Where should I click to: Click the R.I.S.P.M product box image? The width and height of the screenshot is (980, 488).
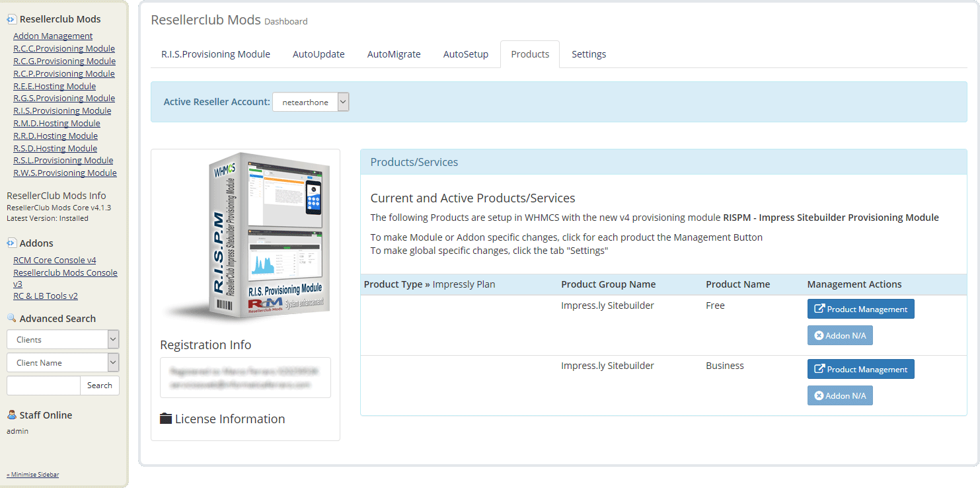(246, 237)
